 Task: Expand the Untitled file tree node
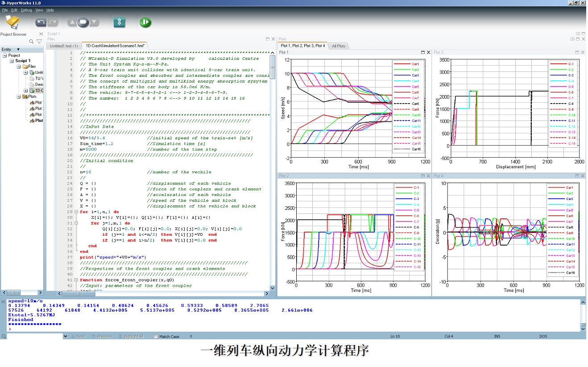26,72
